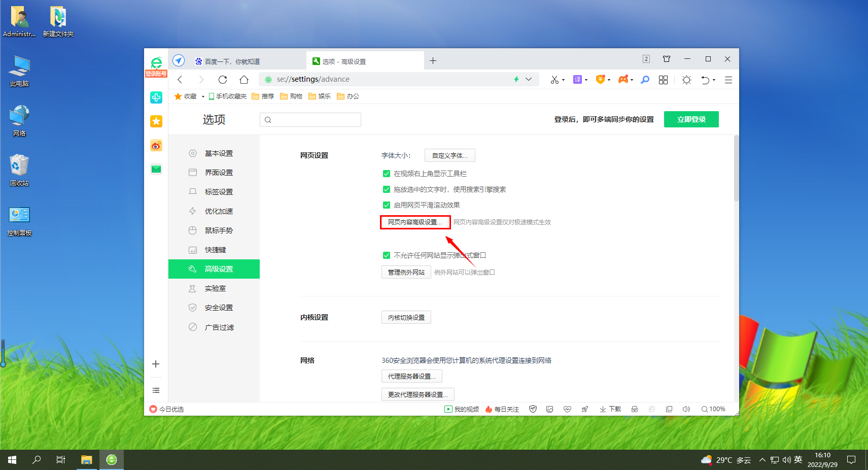Expand the scissors screenshot dropdown arrow
868x470 pixels.
pyautogui.click(x=563, y=80)
